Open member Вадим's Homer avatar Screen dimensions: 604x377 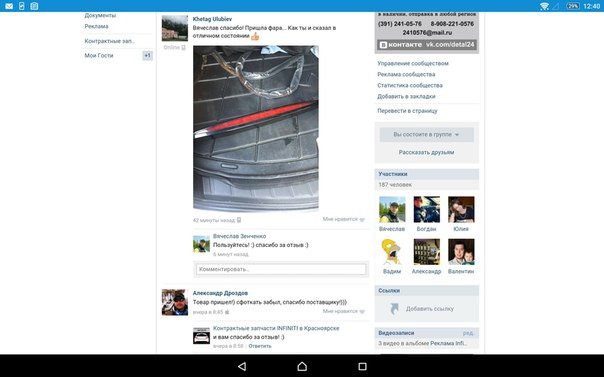[392, 252]
